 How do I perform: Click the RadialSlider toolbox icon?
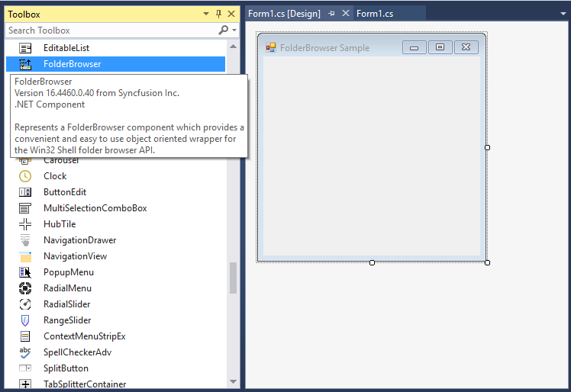coord(25,304)
